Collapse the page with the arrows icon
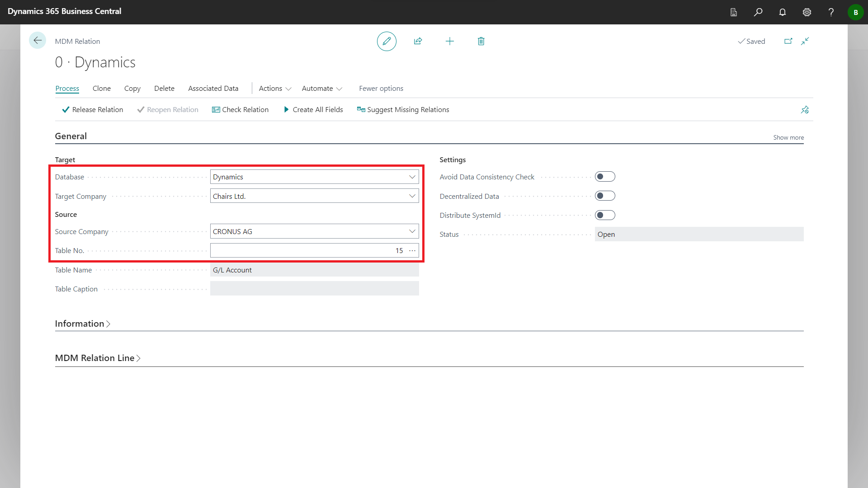Viewport: 868px width, 488px height. pos(805,41)
